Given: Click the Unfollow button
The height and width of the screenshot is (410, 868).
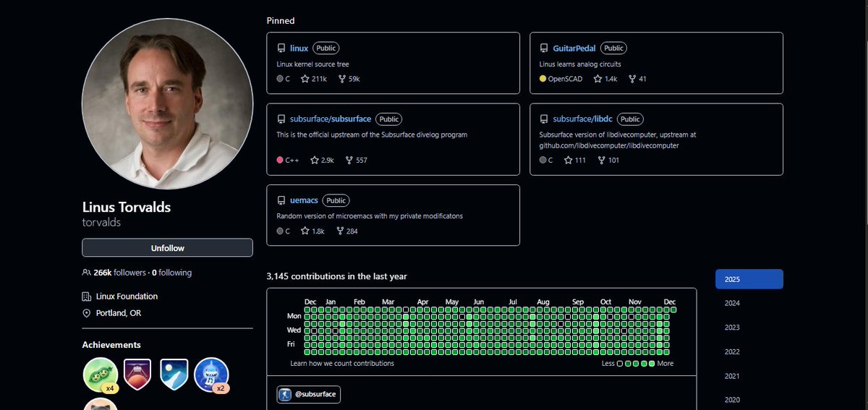Looking at the screenshot, I should point(167,248).
